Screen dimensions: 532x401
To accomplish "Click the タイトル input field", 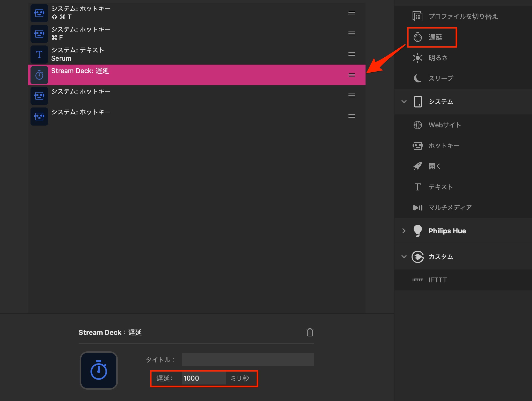I will pyautogui.click(x=248, y=359).
